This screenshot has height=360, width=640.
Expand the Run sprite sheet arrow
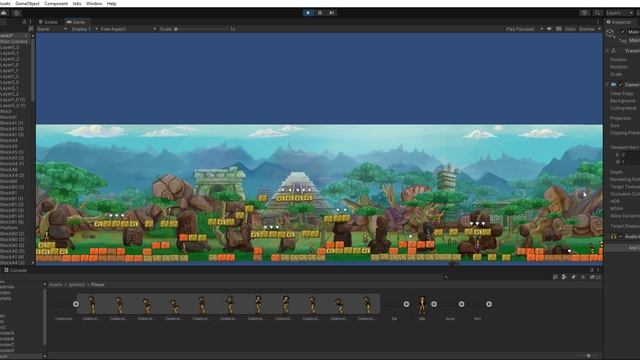(489, 304)
